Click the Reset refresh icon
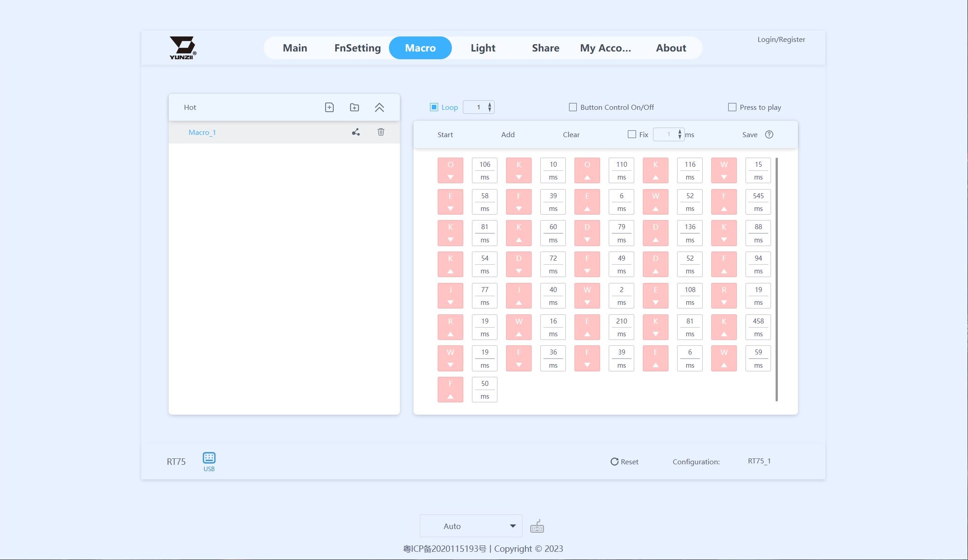This screenshot has width=968, height=560. click(x=614, y=462)
